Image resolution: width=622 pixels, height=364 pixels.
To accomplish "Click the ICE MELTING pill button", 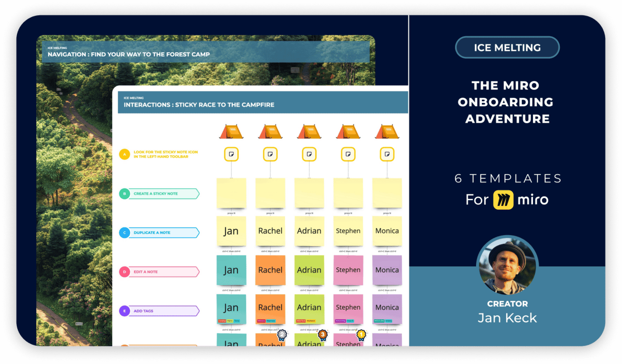I will coord(507,48).
